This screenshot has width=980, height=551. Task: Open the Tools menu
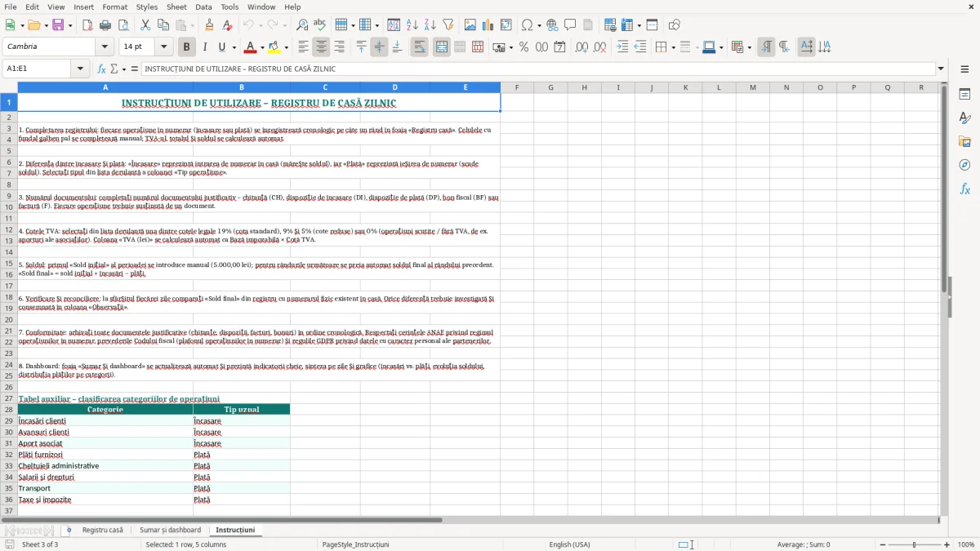pos(229,7)
